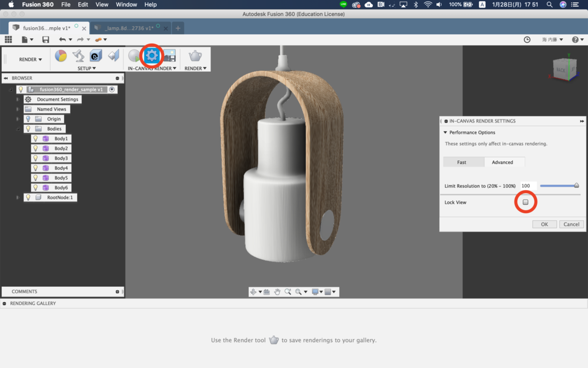Collapse the BROWSER panel arrows
The height and width of the screenshot is (368, 588).
(x=6, y=78)
